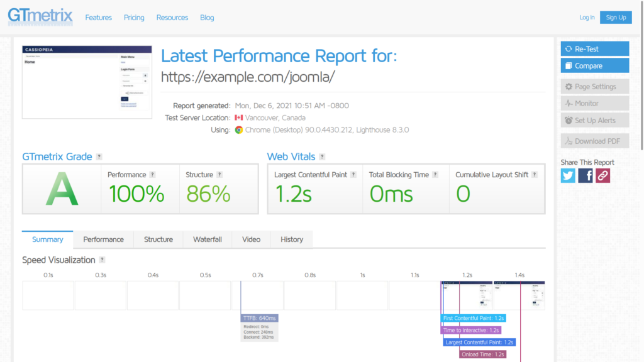644x362 pixels.
Task: Open the History tab
Action: pyautogui.click(x=292, y=239)
